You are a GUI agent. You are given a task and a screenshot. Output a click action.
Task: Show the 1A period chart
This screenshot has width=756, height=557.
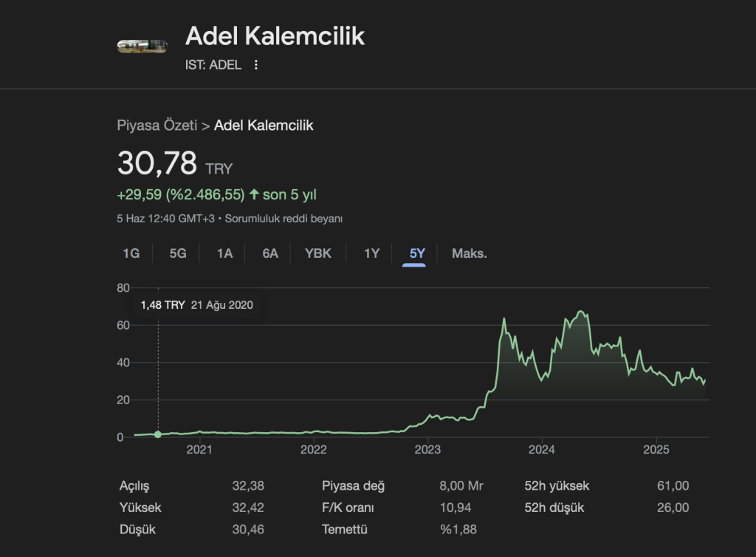[224, 253]
